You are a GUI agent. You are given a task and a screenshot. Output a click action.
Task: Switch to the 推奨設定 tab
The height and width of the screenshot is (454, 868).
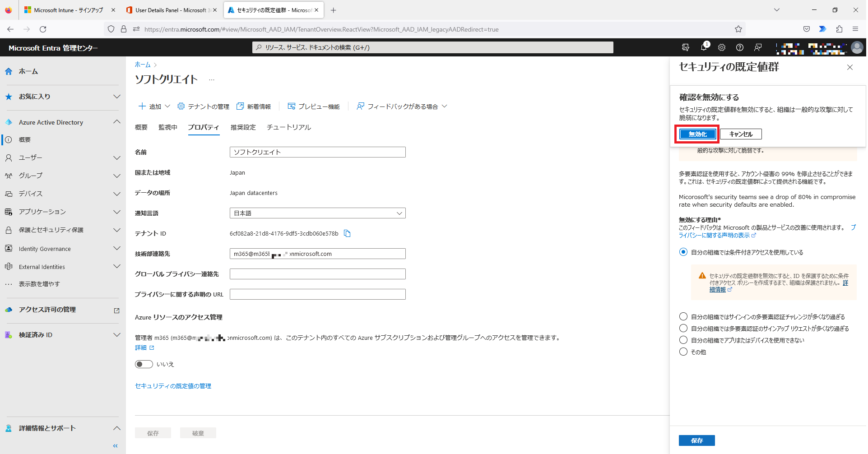[243, 127]
